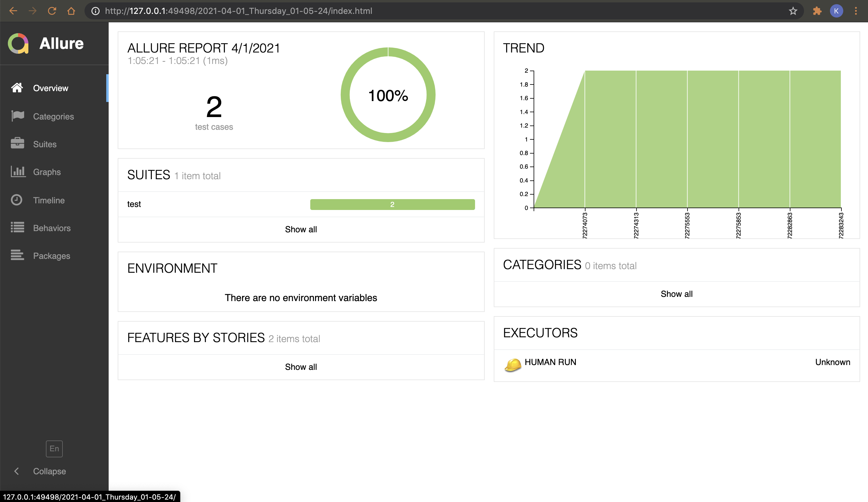Click the Packages lines icon
This screenshot has width=868, height=502.
point(17,255)
